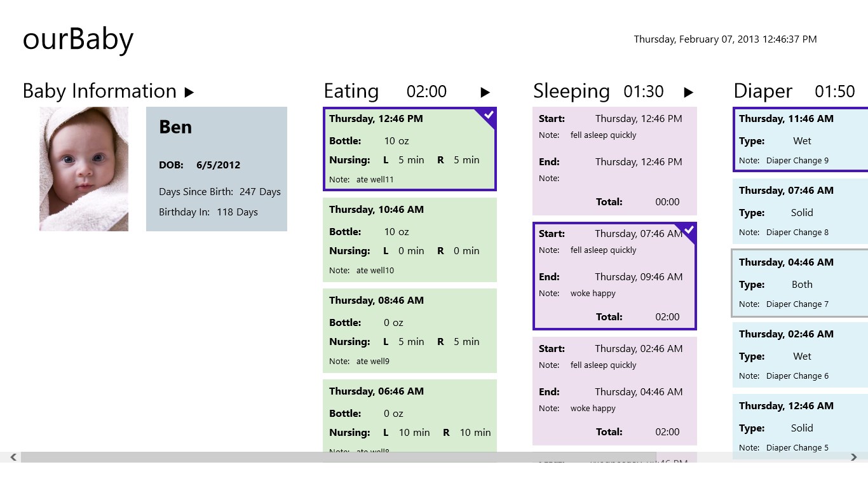
Task: Open the Diaper section header
Action: tap(763, 91)
